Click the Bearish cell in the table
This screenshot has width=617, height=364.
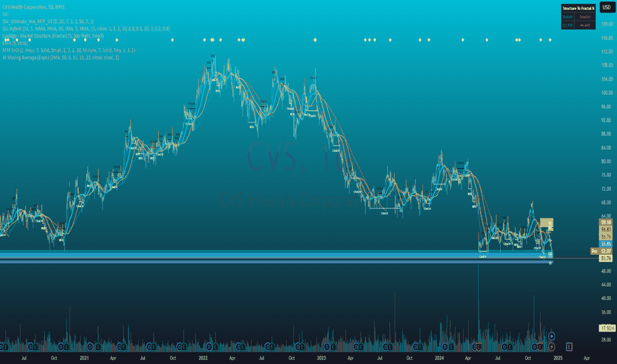(x=585, y=17)
